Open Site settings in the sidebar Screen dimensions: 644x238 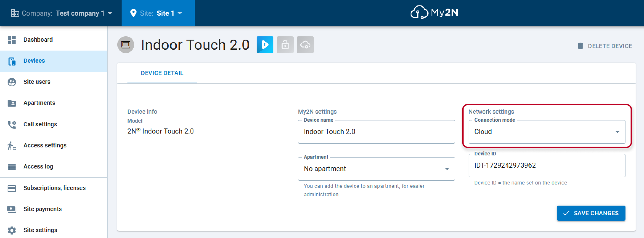(x=54, y=230)
